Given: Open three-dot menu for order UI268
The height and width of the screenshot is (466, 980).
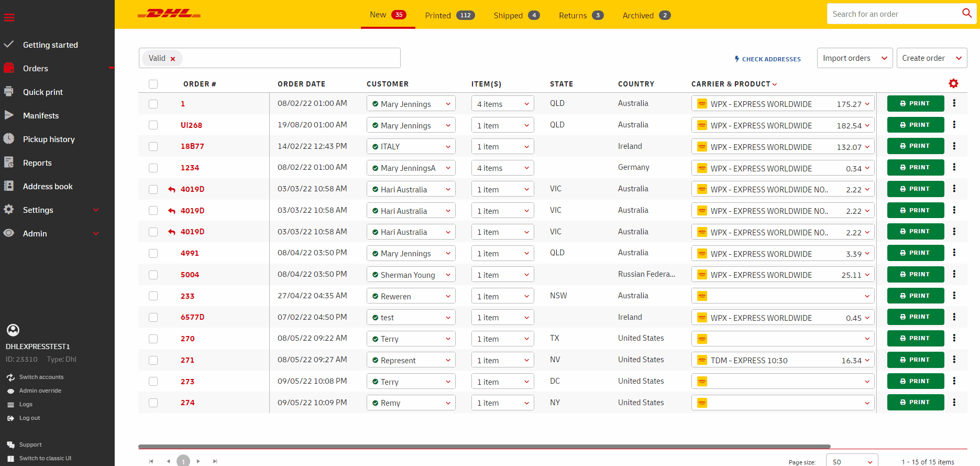Looking at the screenshot, I should click(x=954, y=125).
